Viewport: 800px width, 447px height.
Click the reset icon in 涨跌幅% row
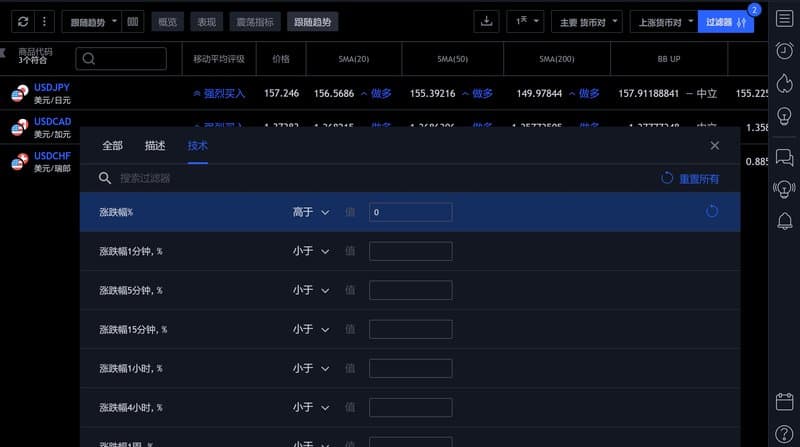[712, 211]
